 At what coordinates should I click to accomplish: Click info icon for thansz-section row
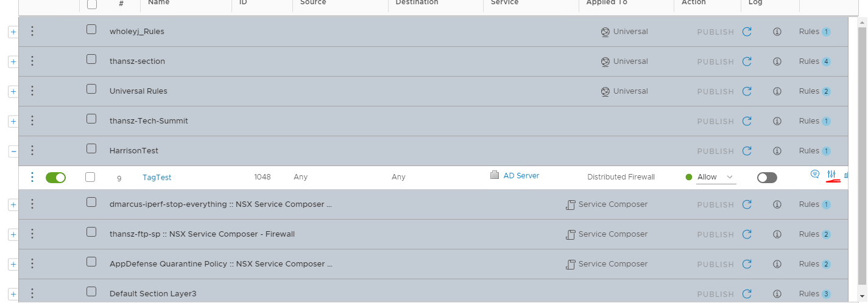point(777,61)
